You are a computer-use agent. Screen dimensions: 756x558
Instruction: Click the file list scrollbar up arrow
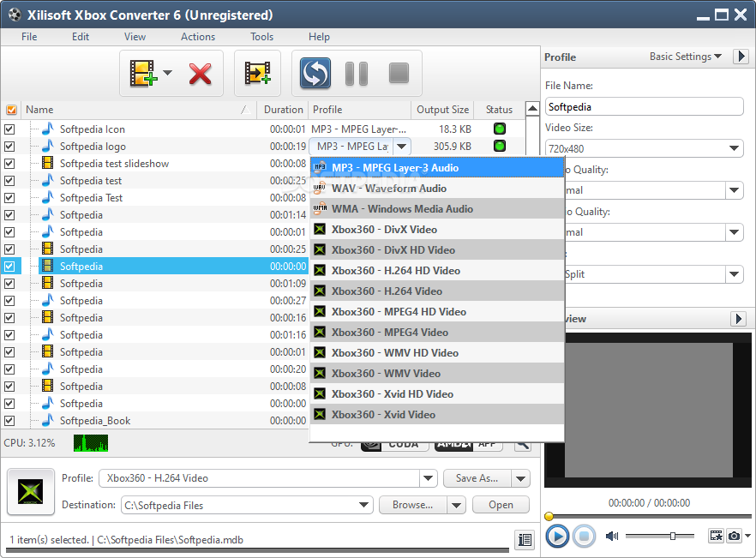tap(532, 109)
